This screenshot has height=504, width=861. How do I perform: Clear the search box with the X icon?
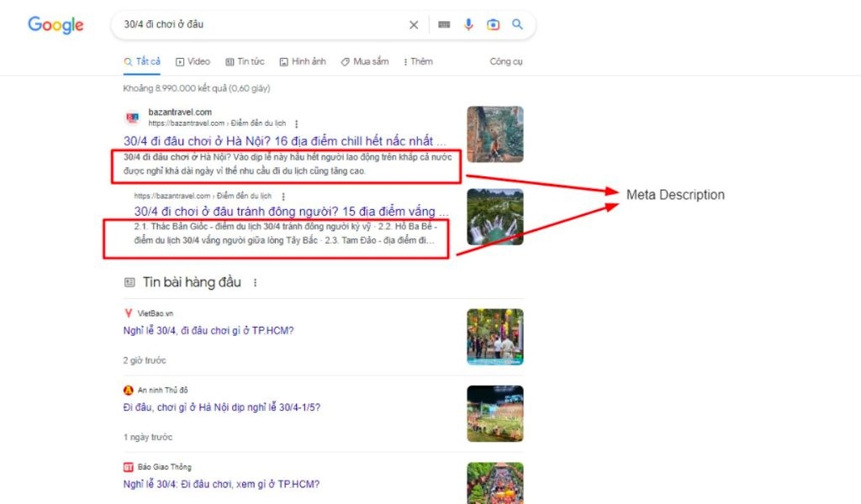(x=414, y=24)
